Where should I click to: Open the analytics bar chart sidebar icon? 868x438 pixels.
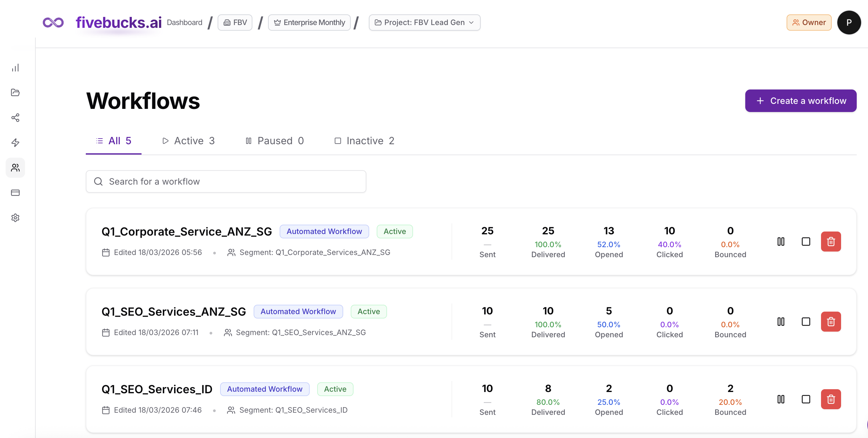tap(15, 68)
